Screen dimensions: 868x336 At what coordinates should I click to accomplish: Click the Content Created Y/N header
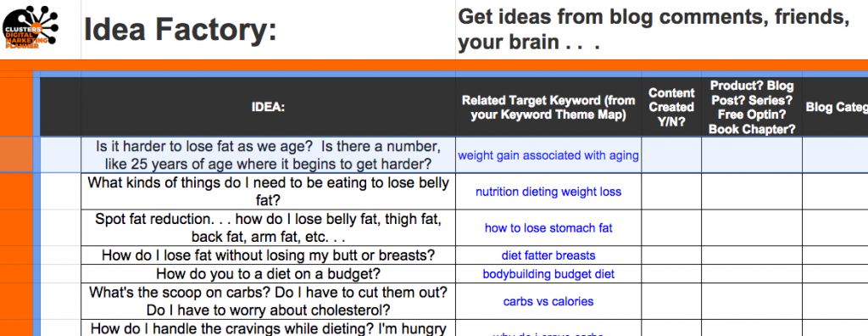point(671,108)
